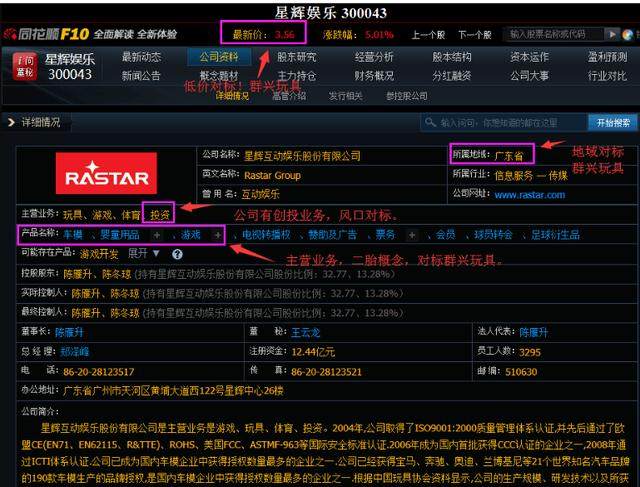
Task: Select 发行相关 sub-tab
Action: point(345,96)
